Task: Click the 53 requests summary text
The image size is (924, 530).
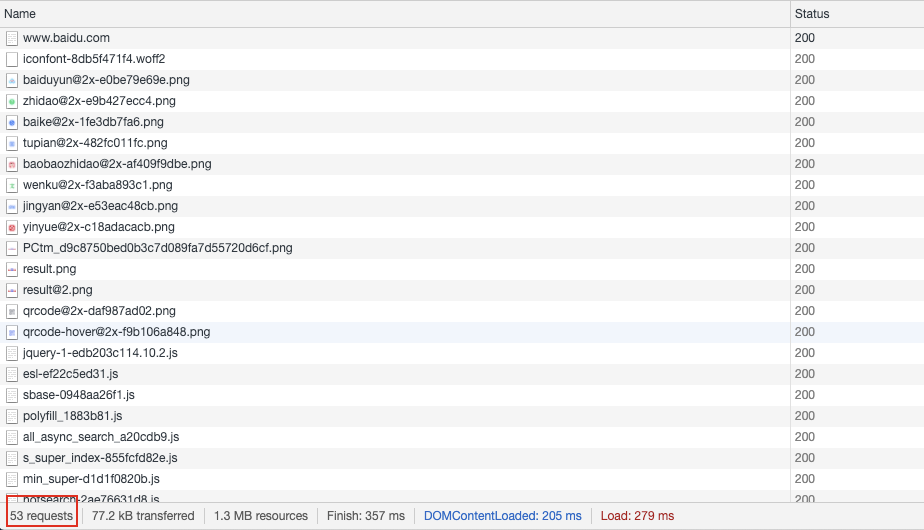Action: click(41, 516)
